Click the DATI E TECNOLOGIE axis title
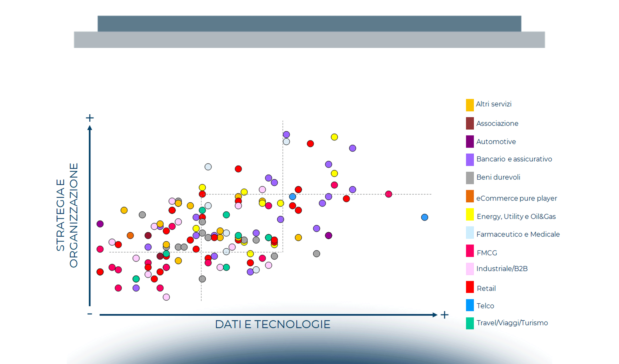The width and height of the screenshot is (619, 364). [x=272, y=324]
